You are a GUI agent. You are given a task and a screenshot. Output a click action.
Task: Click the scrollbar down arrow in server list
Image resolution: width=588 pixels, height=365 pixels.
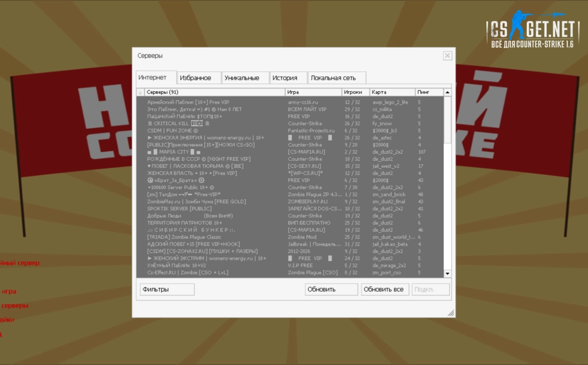pos(447,274)
